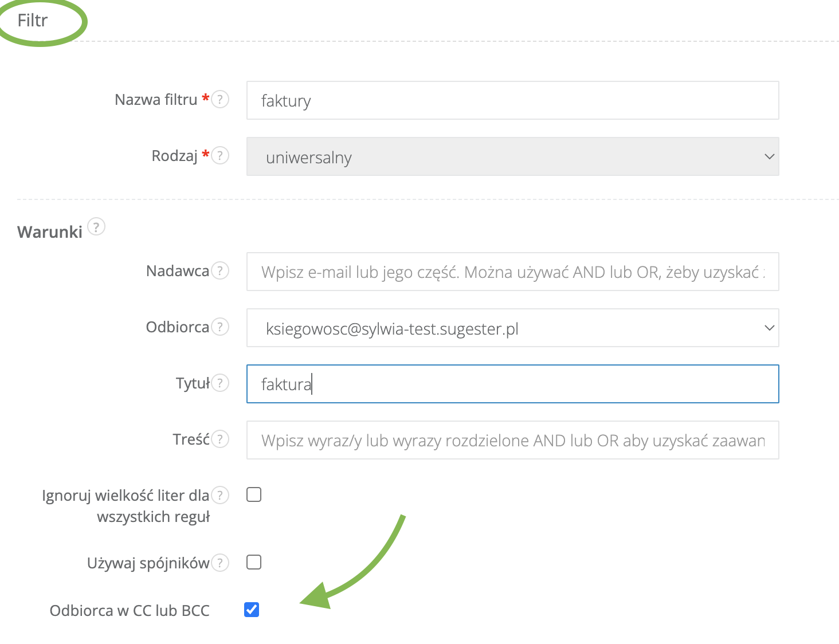Click chevron arrow on the Rodzaj select

click(769, 156)
